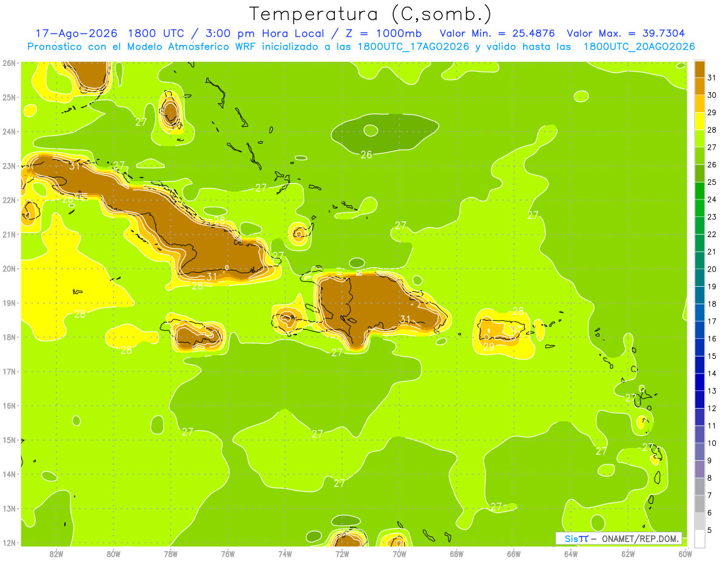Click the 66W longitude axis label

point(514,554)
